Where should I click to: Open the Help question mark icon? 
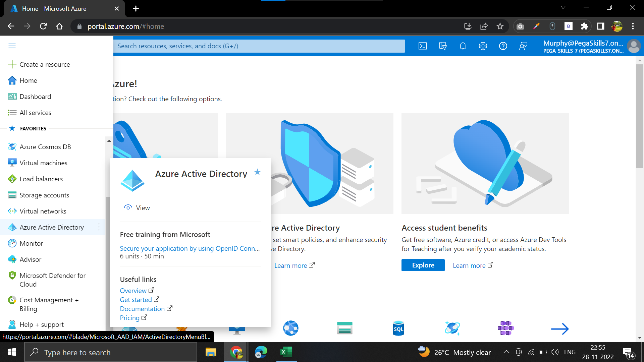click(x=503, y=46)
